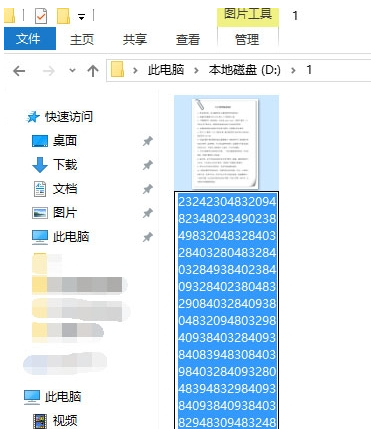
Task: Open 下载 in the navigation pane
Action: point(65,165)
